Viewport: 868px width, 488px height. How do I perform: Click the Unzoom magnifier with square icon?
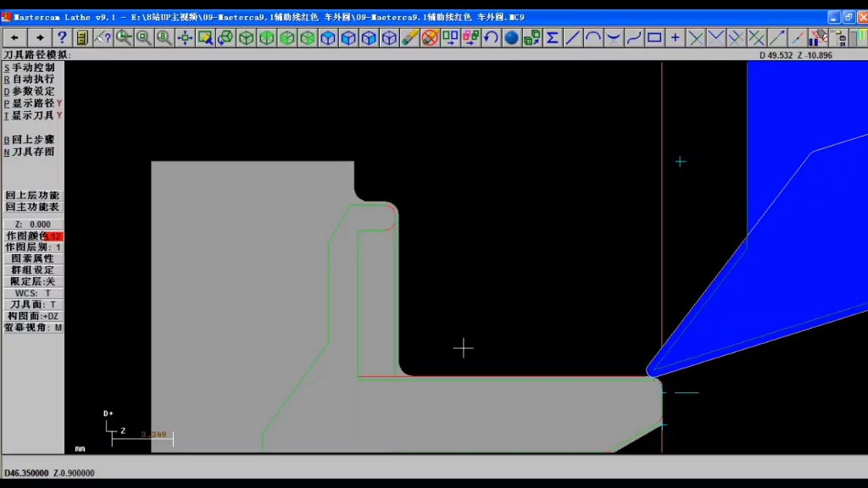tap(143, 37)
